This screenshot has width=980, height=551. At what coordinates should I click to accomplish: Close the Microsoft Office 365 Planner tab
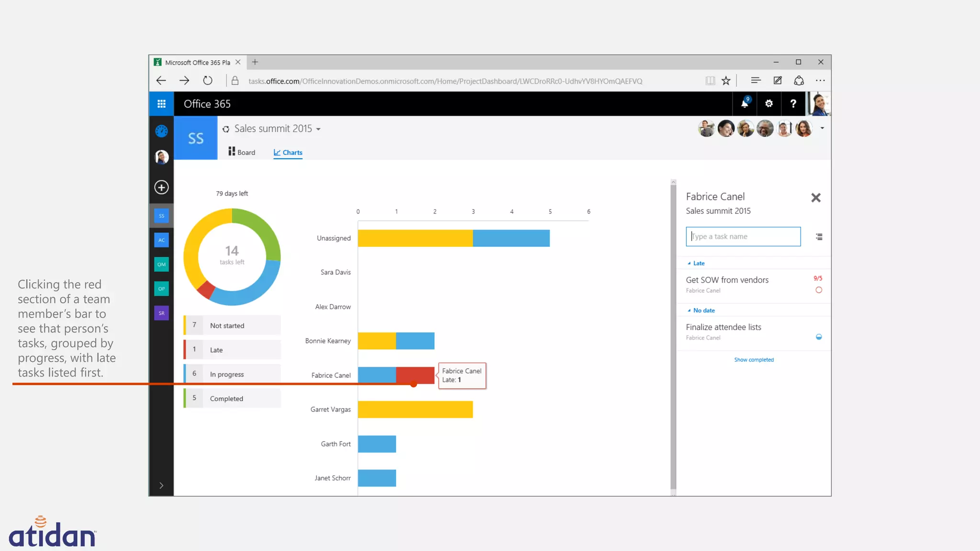238,62
